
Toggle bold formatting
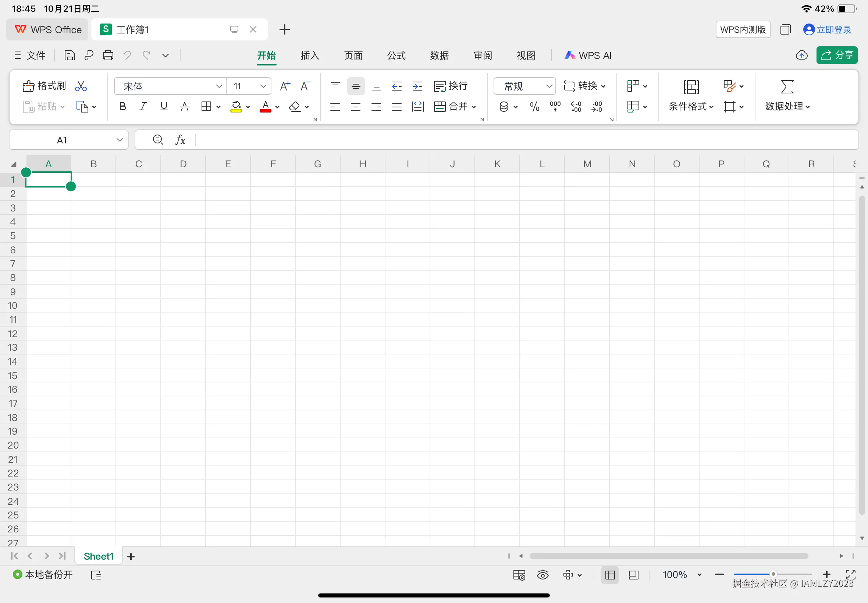122,107
